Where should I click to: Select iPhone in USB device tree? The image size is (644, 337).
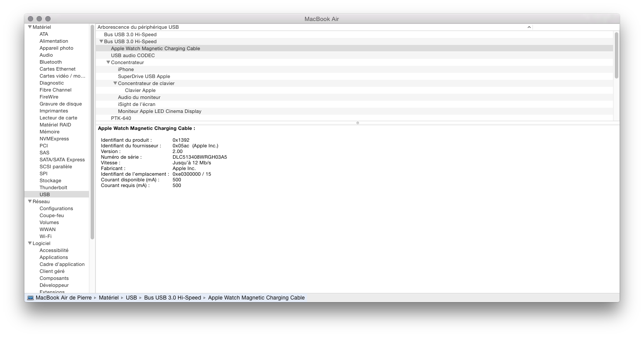pos(354,69)
